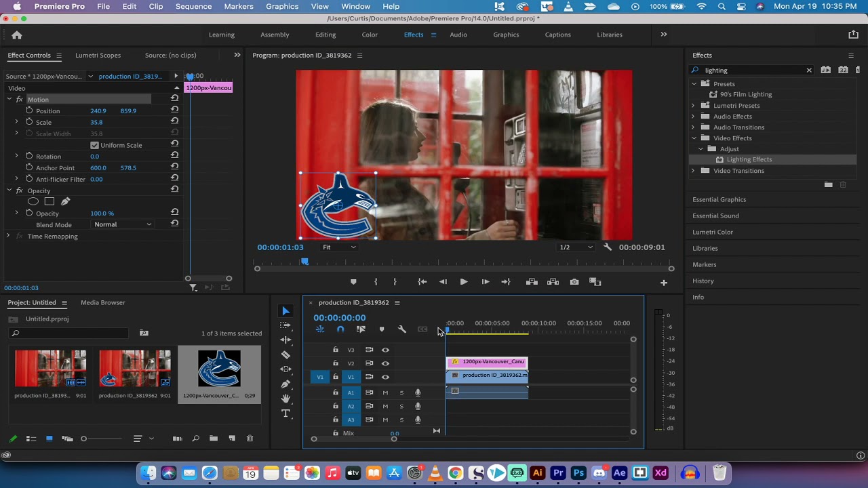Create 4-point polygon mask under Opacity

click(50, 201)
